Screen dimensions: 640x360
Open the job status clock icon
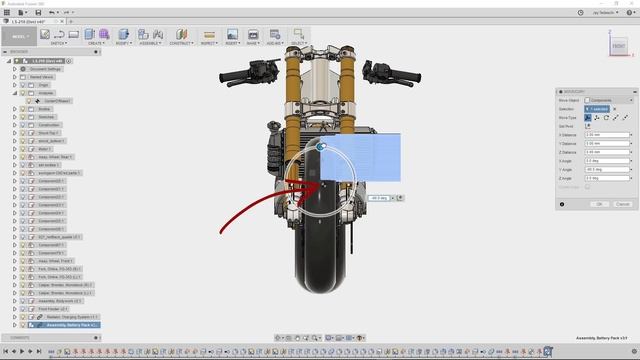[580, 13]
